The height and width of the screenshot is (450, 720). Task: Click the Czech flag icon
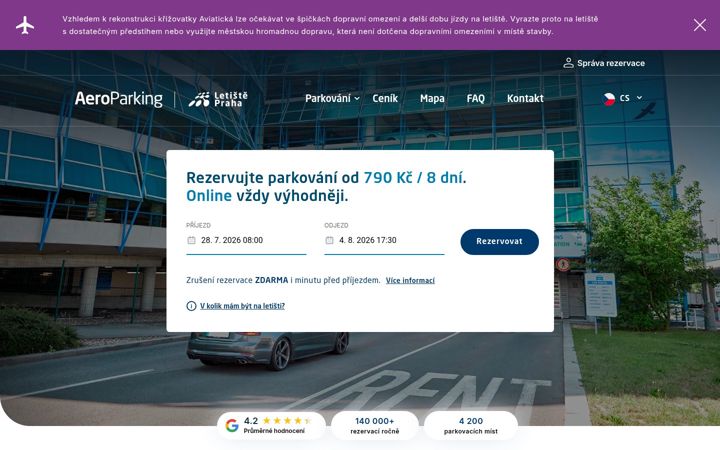coord(609,98)
